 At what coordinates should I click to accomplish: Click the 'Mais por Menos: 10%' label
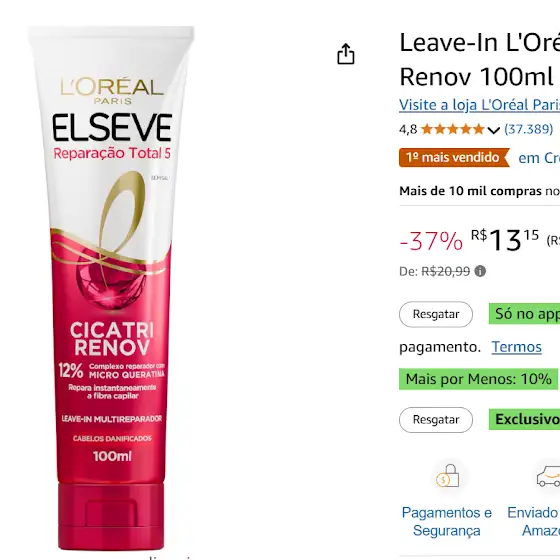(479, 379)
